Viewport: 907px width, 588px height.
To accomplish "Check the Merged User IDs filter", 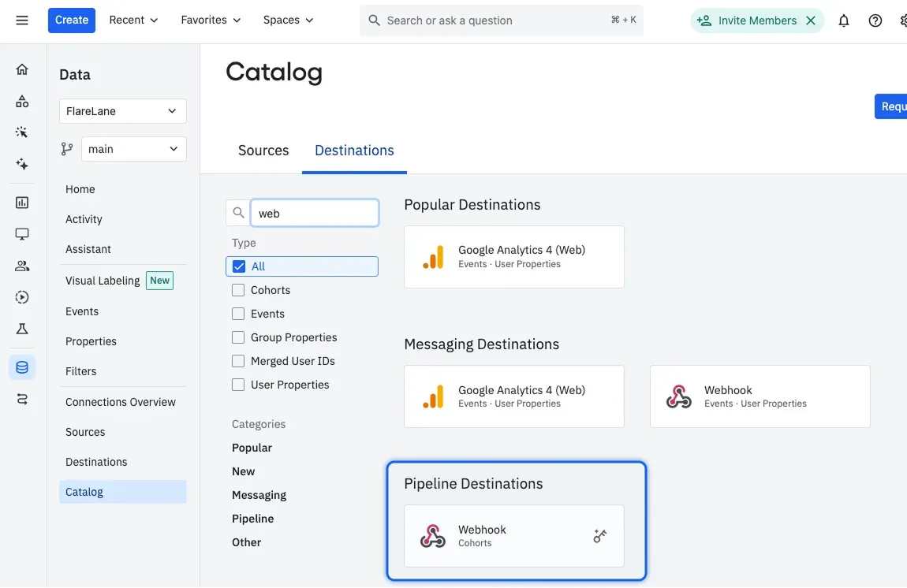I will (238, 361).
